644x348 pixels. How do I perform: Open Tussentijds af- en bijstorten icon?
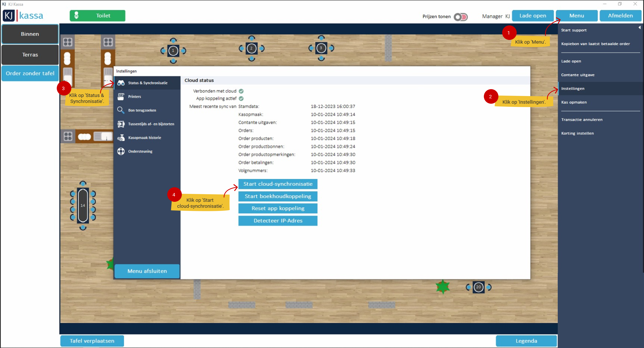pyautogui.click(x=121, y=124)
